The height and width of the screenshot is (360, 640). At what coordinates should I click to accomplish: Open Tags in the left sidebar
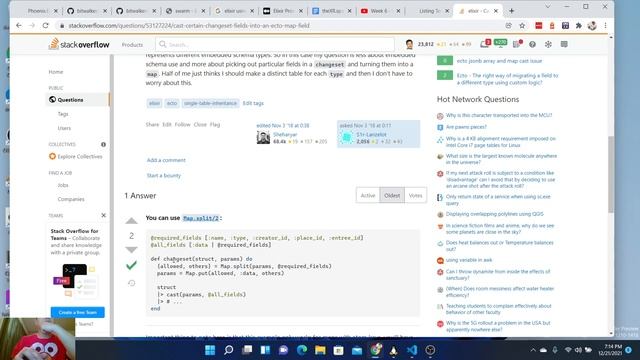(x=63, y=114)
